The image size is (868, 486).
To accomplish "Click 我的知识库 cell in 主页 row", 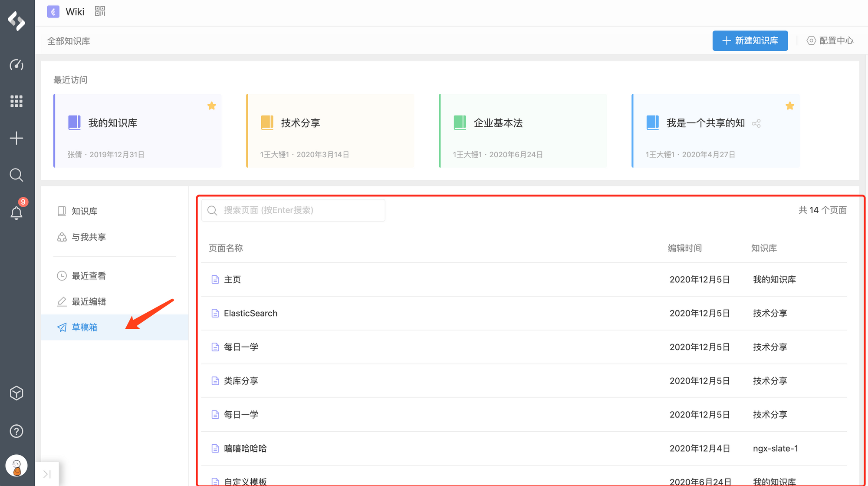I will point(774,279).
